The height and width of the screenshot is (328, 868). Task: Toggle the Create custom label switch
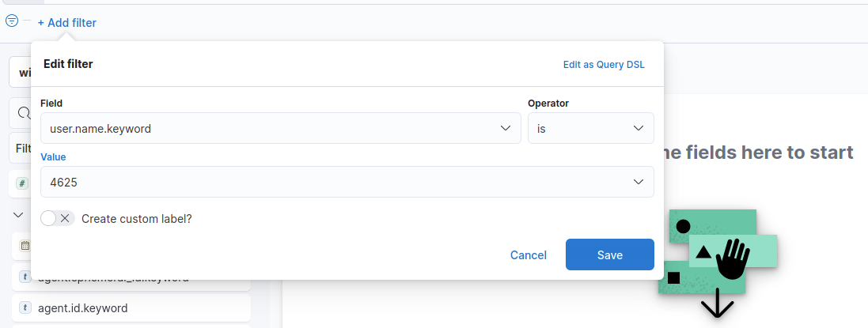click(58, 218)
